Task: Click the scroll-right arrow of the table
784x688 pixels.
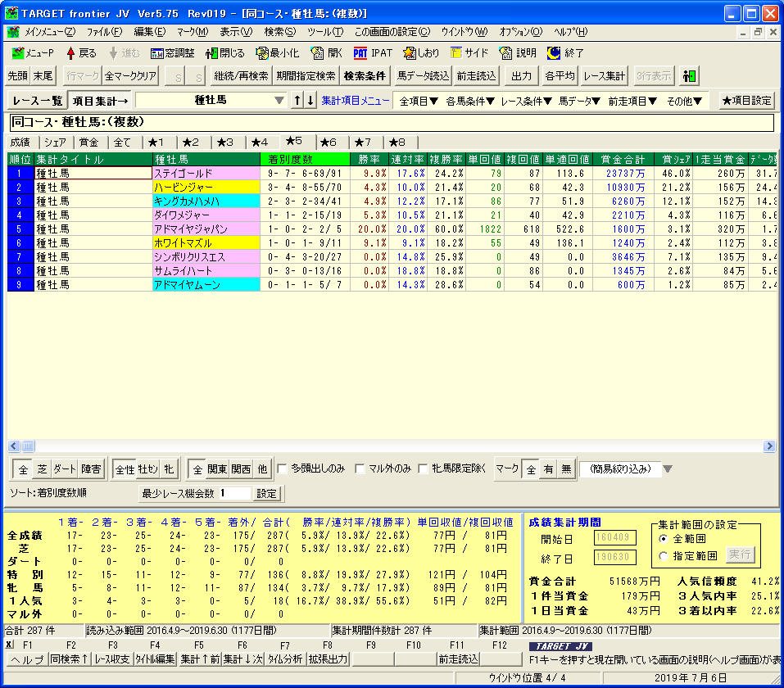Action: pos(769,446)
